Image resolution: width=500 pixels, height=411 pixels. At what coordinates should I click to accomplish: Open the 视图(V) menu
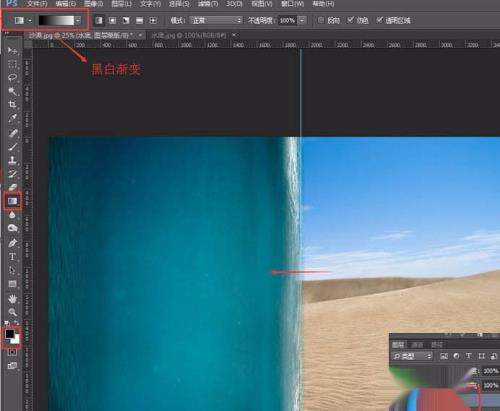[x=262, y=4]
